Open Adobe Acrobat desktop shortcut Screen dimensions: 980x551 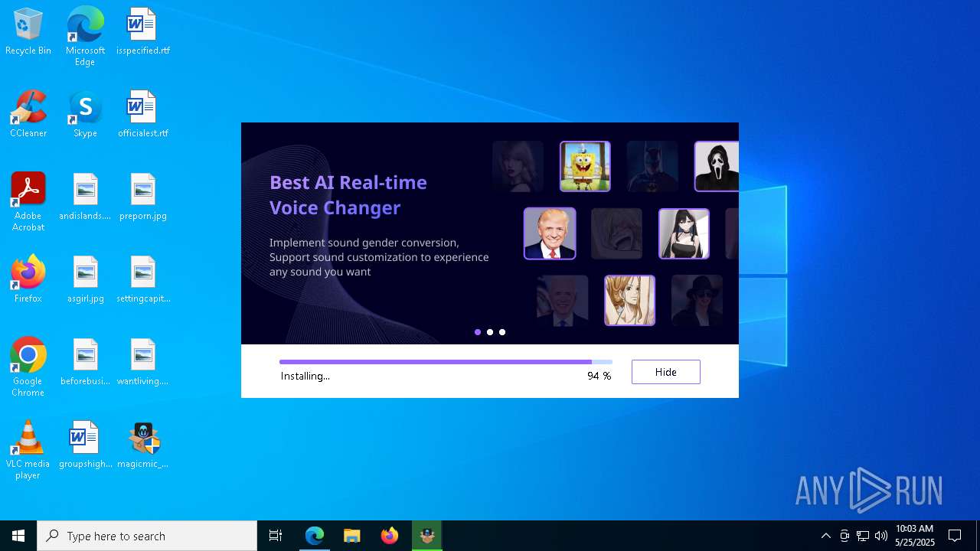click(28, 202)
